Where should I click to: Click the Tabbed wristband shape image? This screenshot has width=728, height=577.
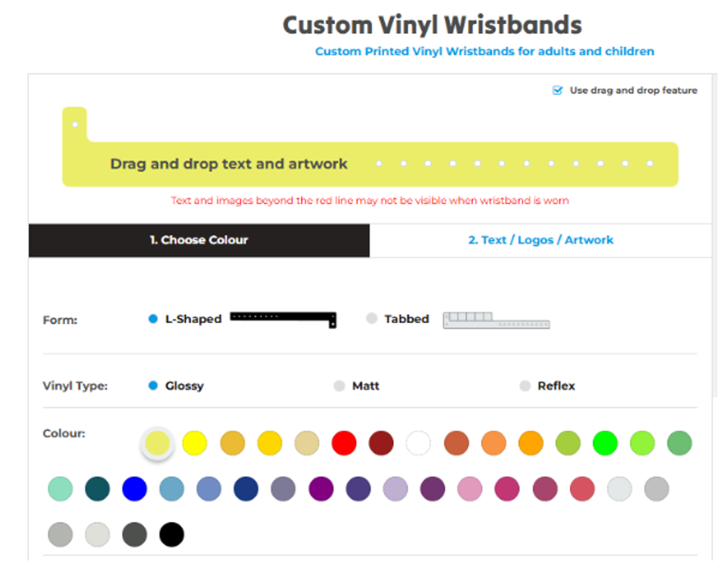(496, 320)
